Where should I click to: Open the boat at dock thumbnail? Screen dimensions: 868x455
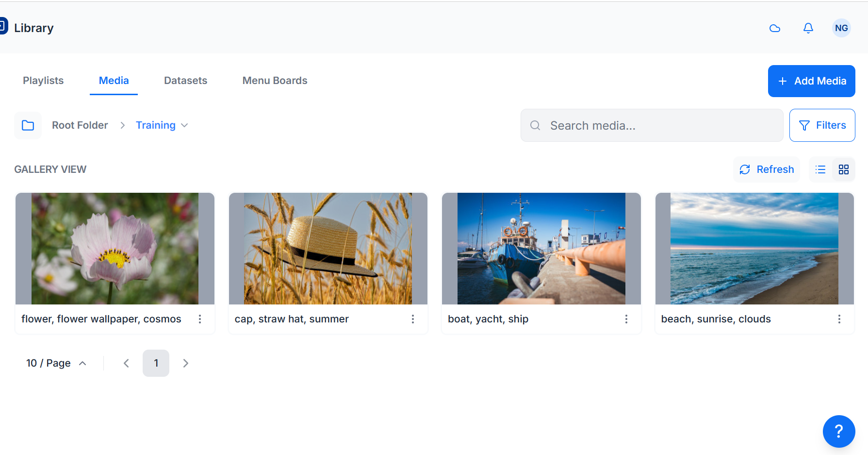point(541,249)
